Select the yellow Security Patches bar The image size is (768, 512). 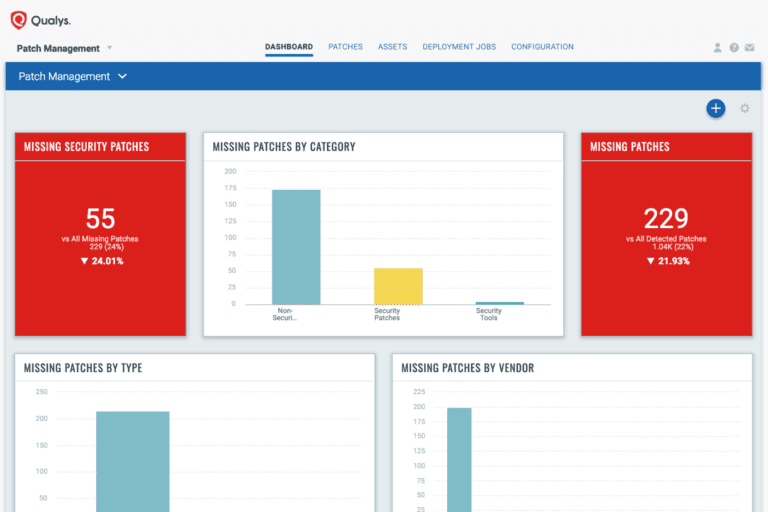point(398,286)
